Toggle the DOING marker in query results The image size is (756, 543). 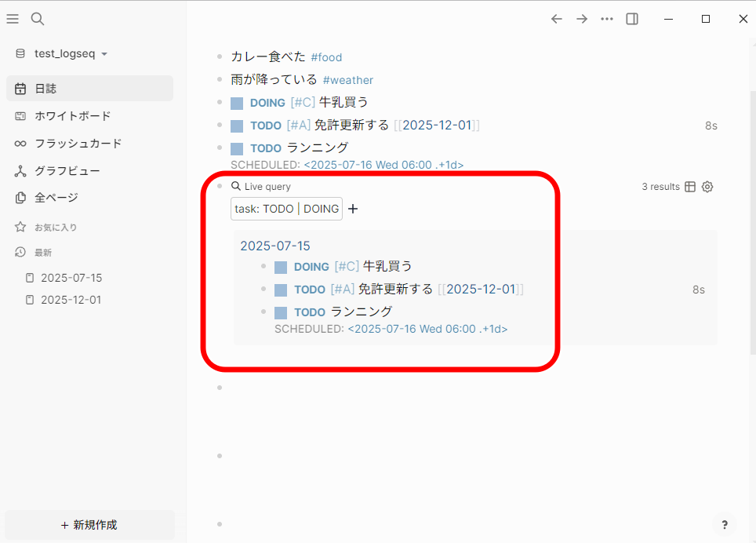311,267
